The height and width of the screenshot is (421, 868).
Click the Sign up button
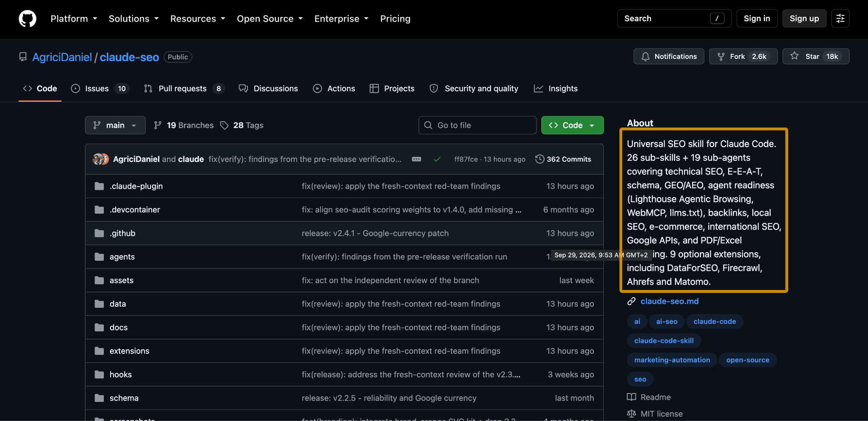[x=804, y=19]
